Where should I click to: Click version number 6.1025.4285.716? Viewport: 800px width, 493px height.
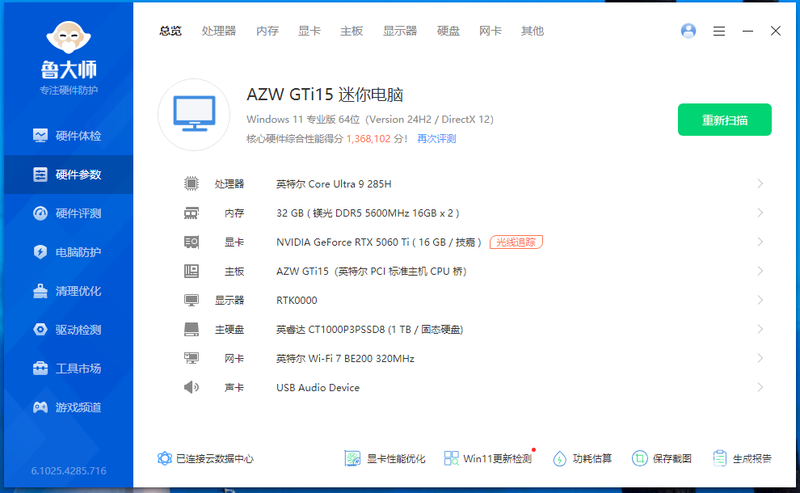click(x=68, y=471)
